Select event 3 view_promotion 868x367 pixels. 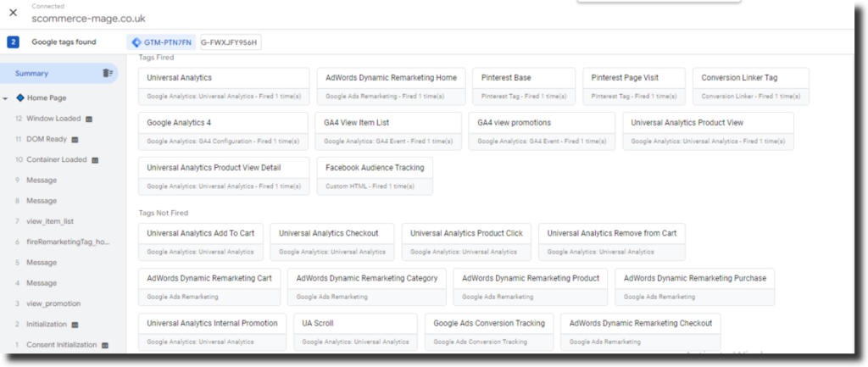[48, 303]
